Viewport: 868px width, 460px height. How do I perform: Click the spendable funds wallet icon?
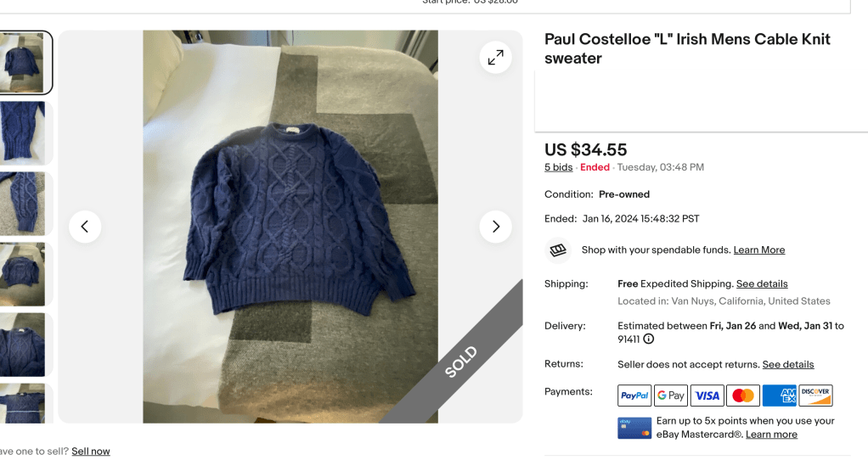(558, 250)
